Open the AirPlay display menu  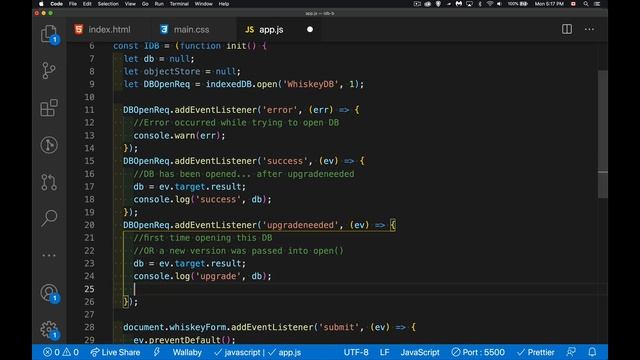pos(470,4)
